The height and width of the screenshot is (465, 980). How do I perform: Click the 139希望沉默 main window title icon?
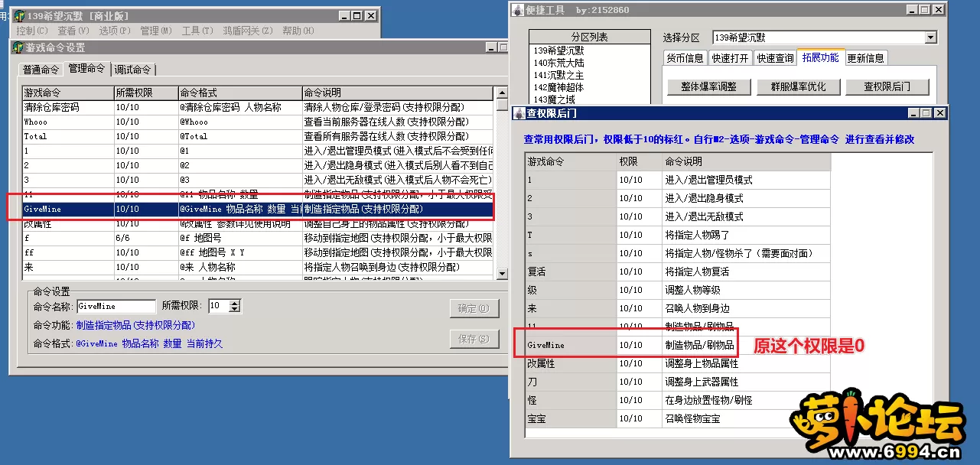click(18, 16)
